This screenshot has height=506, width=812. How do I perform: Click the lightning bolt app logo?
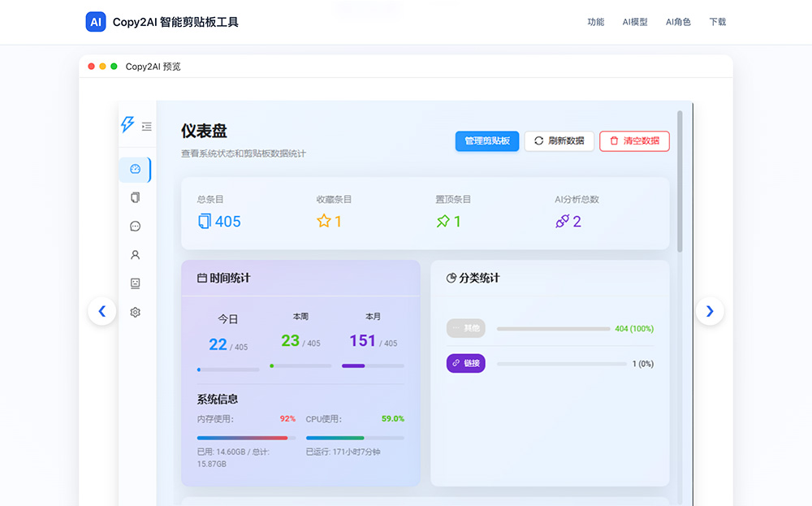pyautogui.click(x=127, y=124)
